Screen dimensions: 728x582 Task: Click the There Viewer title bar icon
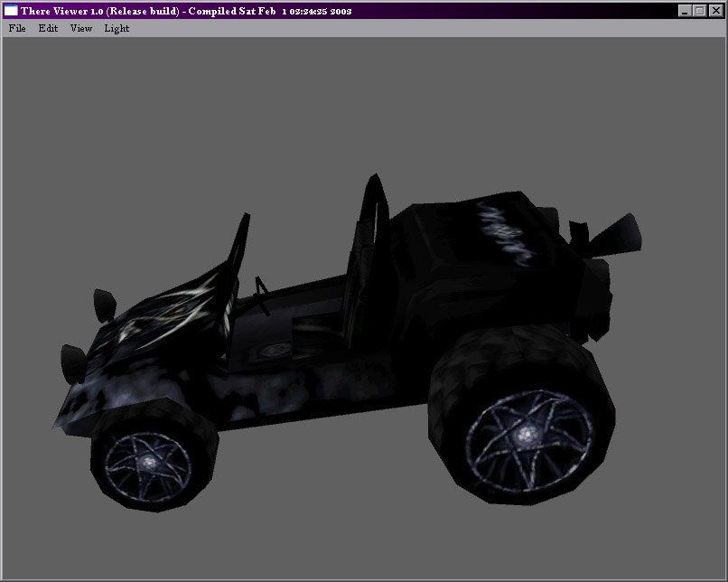click(11, 11)
